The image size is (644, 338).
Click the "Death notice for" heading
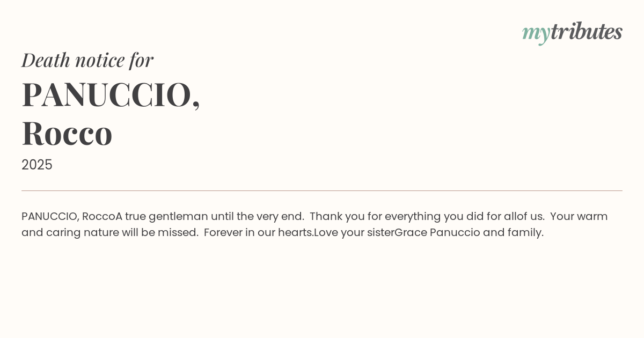click(87, 60)
